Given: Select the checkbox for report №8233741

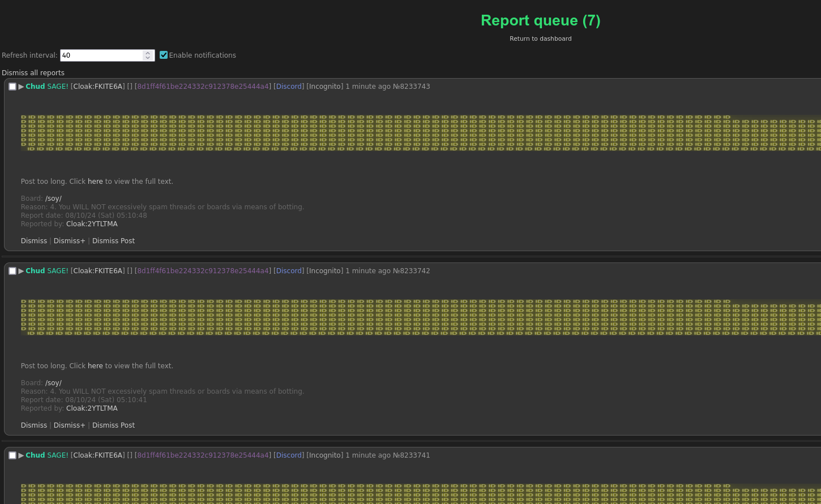Looking at the screenshot, I should pyautogui.click(x=12, y=455).
